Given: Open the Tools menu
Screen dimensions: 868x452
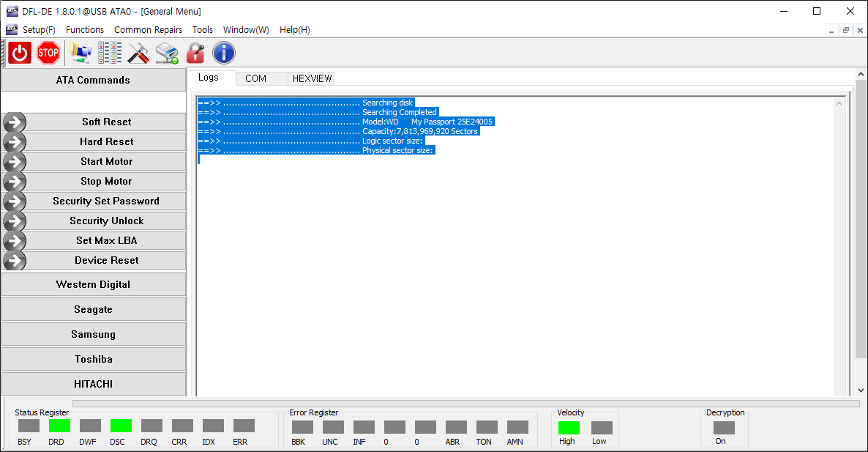Looking at the screenshot, I should [x=203, y=30].
